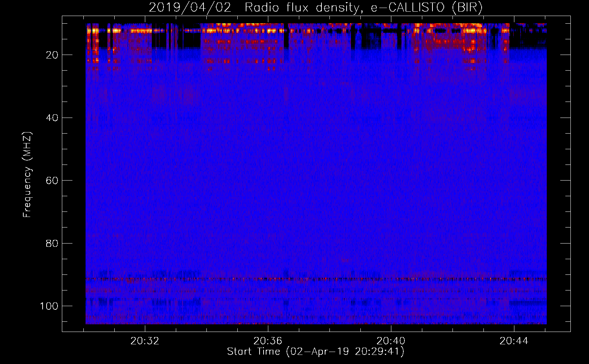Click the "Start Time (02-Apr-19 20:29:41)" label
589x364 pixels.
click(x=316, y=352)
